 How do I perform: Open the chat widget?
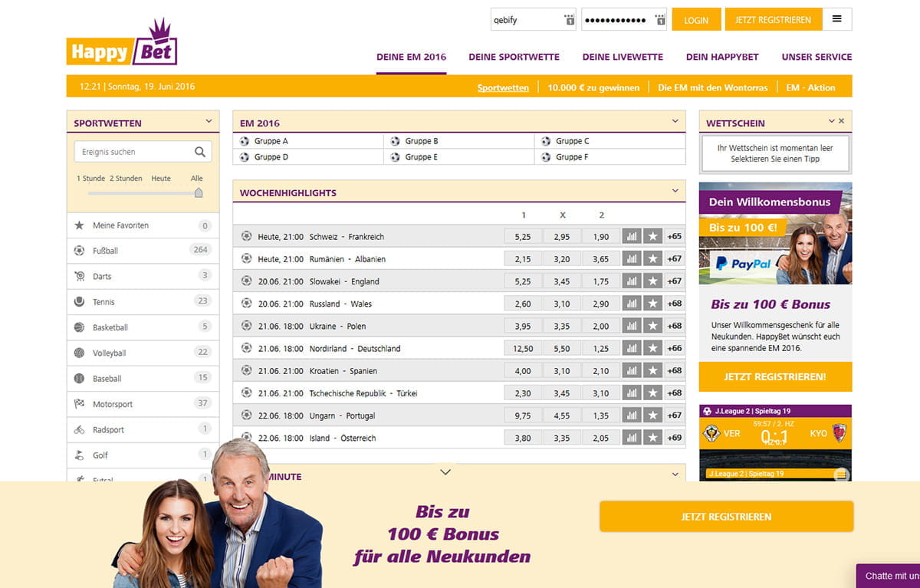coord(889,576)
